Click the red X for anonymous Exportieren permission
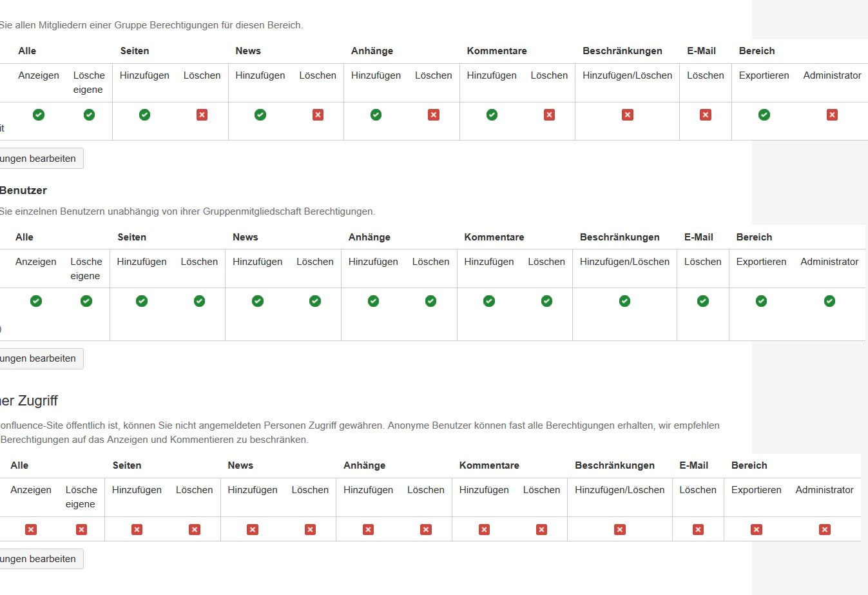The height and width of the screenshot is (595, 868). [x=757, y=529]
